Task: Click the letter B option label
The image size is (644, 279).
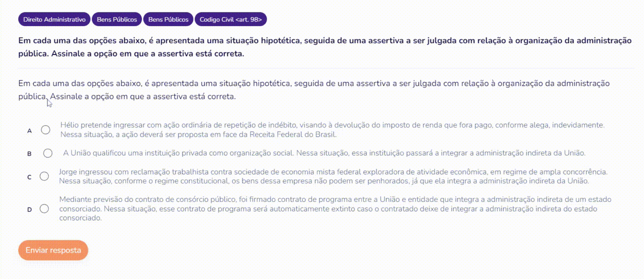Action: (x=29, y=154)
